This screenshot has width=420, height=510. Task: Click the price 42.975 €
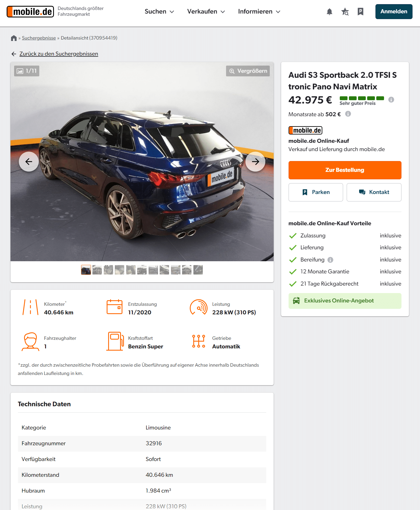[310, 100]
